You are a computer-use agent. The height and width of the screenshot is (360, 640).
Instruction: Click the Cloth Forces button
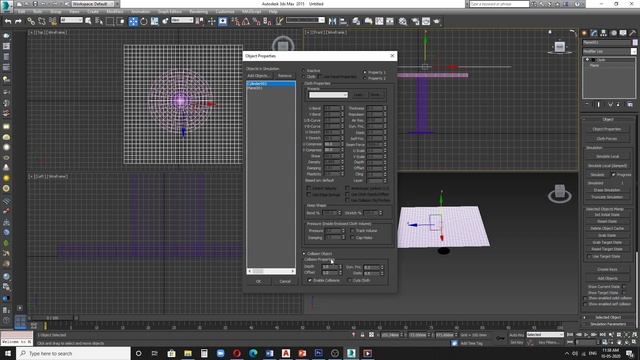(607, 139)
